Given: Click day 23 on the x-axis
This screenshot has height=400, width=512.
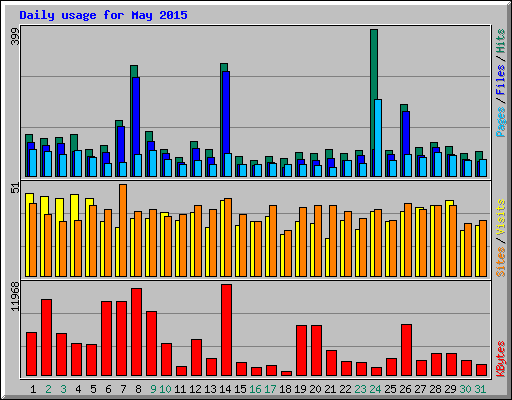Looking at the screenshot, I should point(360,389).
